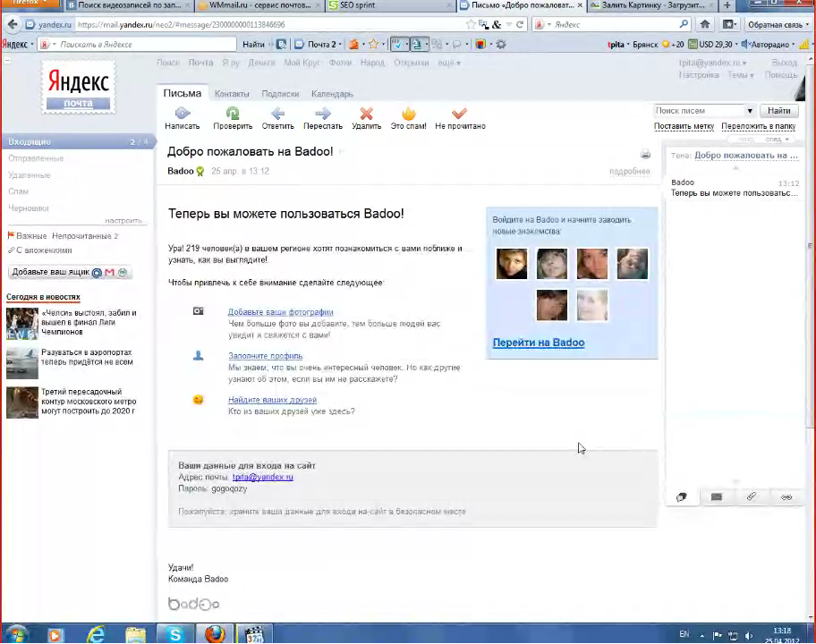Click the Ответить reply arrow icon

coord(278,113)
